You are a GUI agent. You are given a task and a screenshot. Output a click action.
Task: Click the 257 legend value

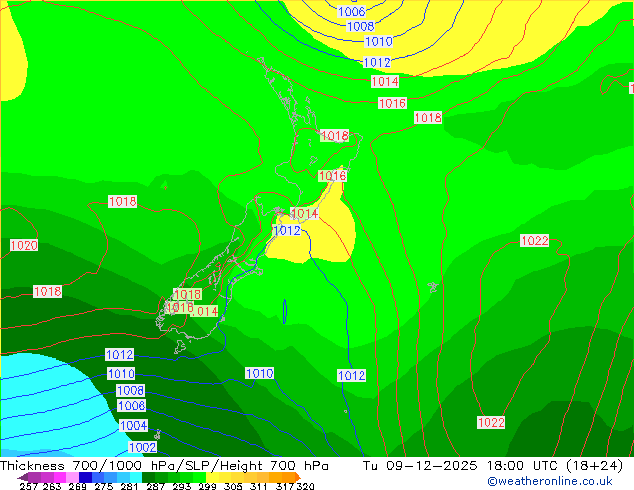click(28, 486)
